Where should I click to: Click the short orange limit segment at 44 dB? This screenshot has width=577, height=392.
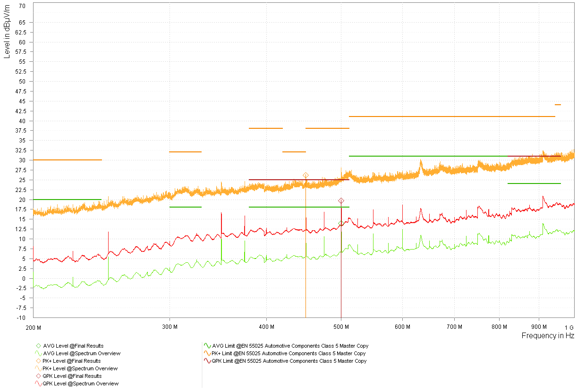558,105
